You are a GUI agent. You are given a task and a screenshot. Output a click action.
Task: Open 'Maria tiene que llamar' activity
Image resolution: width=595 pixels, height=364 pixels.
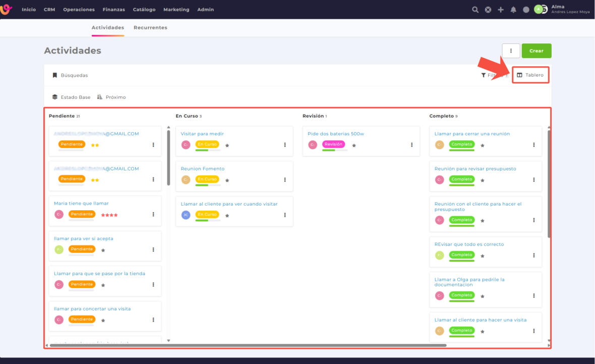tap(81, 204)
